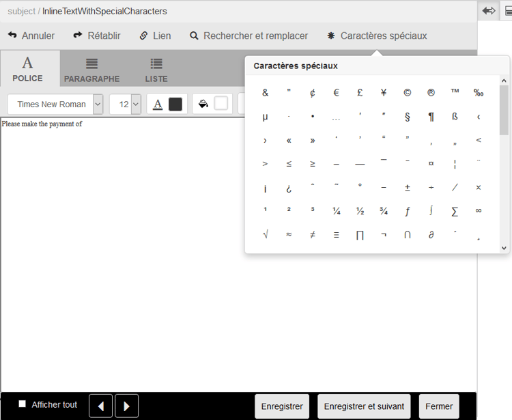
Task: Insert the product ∏ symbol
Action: [x=360, y=235]
